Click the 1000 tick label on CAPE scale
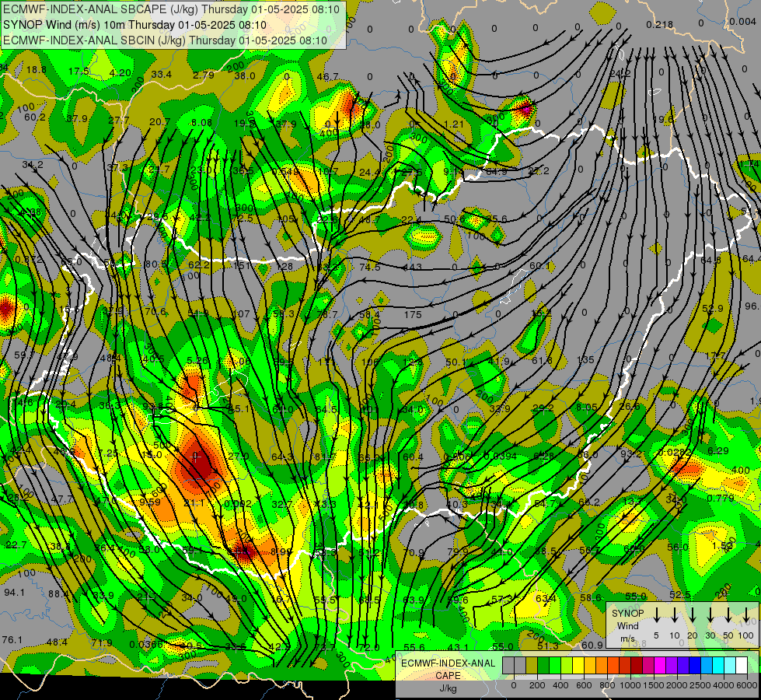Screen dimensions: 761x700 point(630,685)
